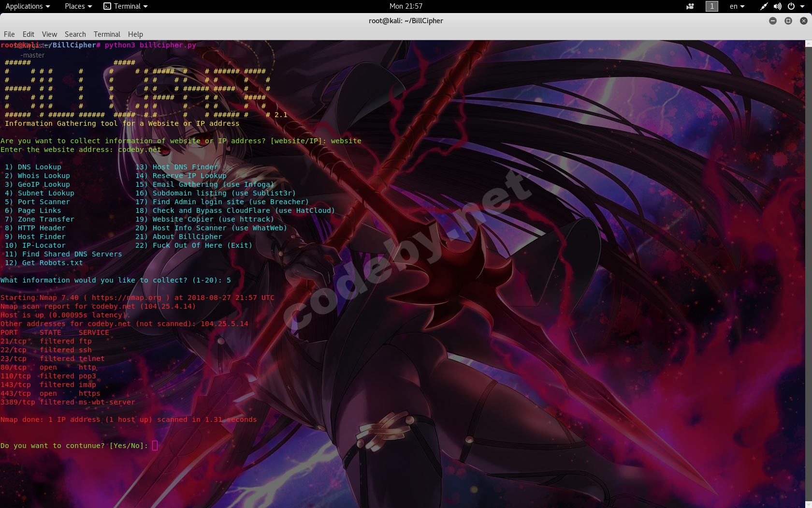
Task: Click the '22) ... (Exit)' option text
Action: (194, 245)
